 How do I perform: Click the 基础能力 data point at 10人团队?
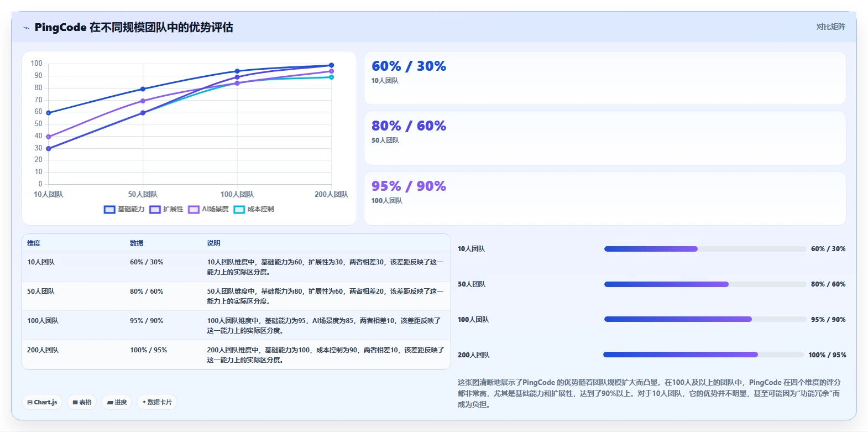(49, 113)
